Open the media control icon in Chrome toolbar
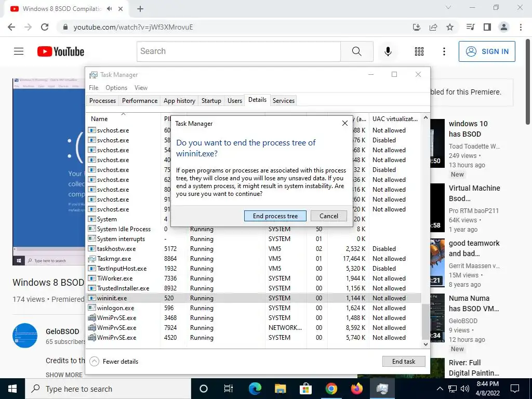The image size is (532, 399). [x=470, y=27]
